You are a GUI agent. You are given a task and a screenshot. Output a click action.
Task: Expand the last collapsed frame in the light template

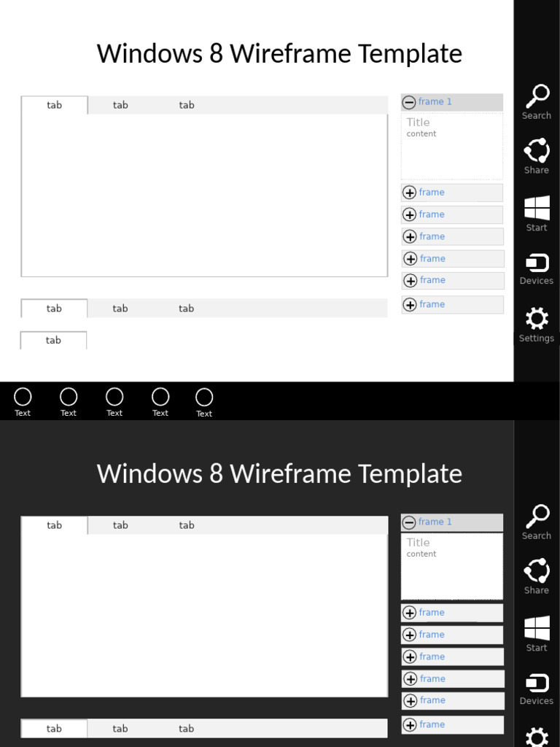[x=410, y=304]
